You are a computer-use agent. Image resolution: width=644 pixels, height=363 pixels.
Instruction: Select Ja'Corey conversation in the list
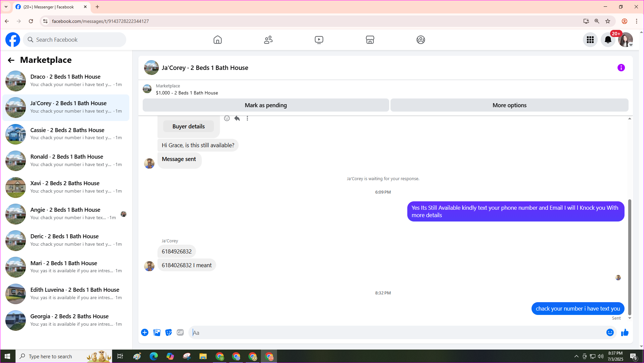[66, 108]
